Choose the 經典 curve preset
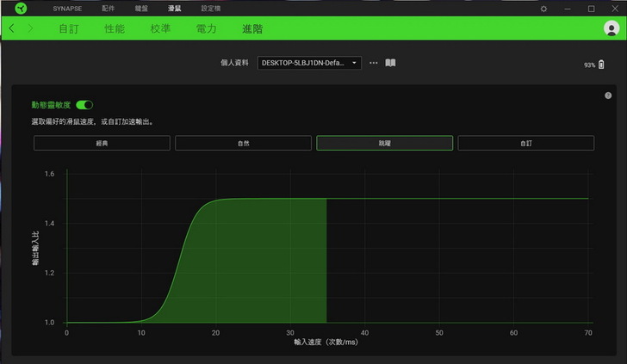Screen dimensions: 627x364 (102, 143)
